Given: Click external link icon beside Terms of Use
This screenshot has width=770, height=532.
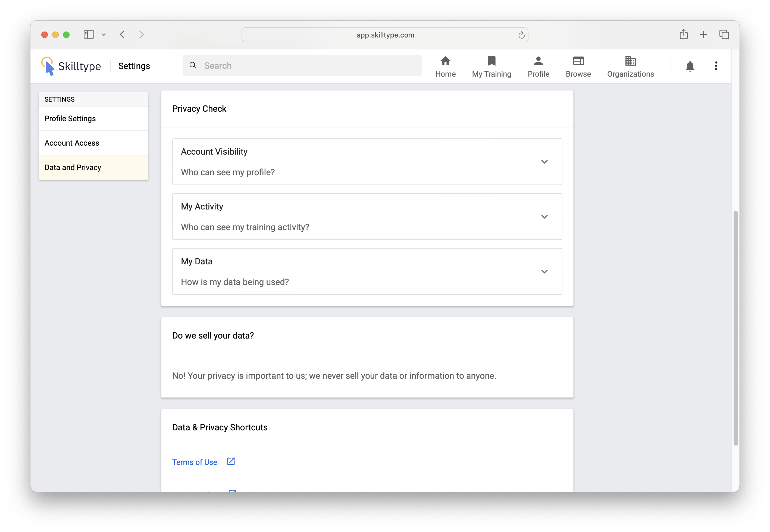Looking at the screenshot, I should pos(231,461).
